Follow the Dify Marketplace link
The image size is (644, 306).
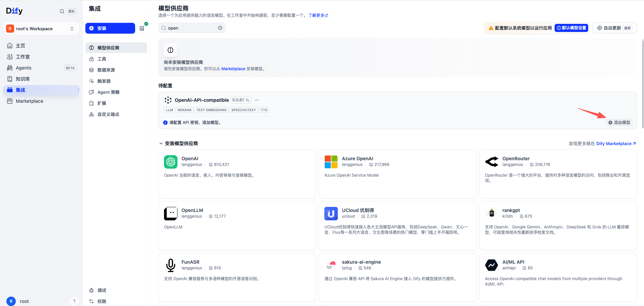tap(616, 143)
